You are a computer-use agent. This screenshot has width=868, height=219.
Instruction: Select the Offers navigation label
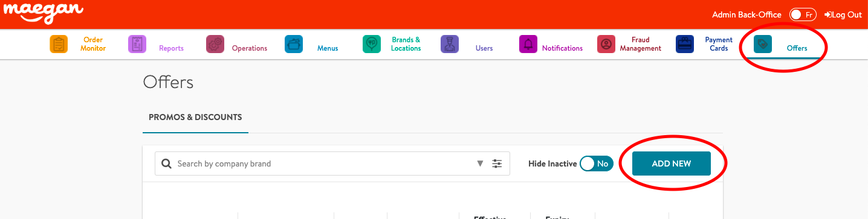(797, 48)
